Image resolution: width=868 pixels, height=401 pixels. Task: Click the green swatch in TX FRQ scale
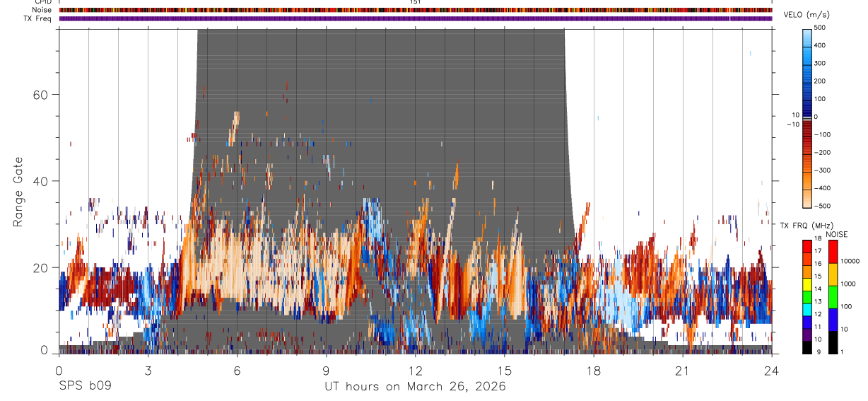click(807, 297)
